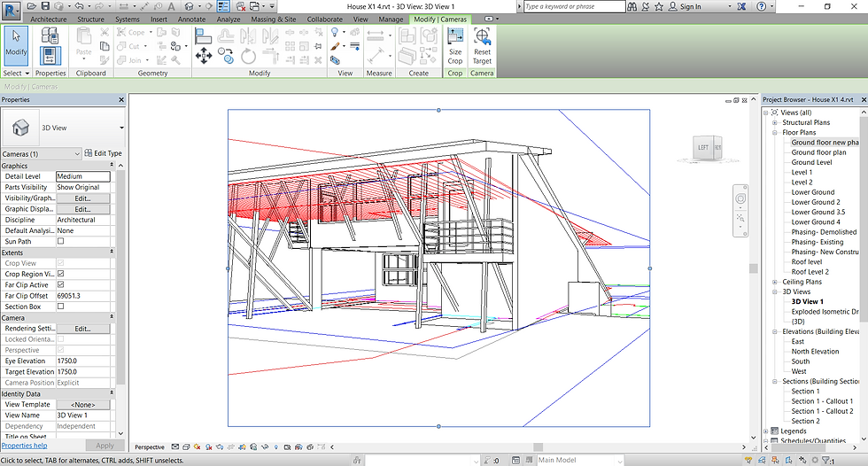Screen dimensions: 868x466
Task: Toggle Far Clip Active checkbox
Action: click(60, 284)
